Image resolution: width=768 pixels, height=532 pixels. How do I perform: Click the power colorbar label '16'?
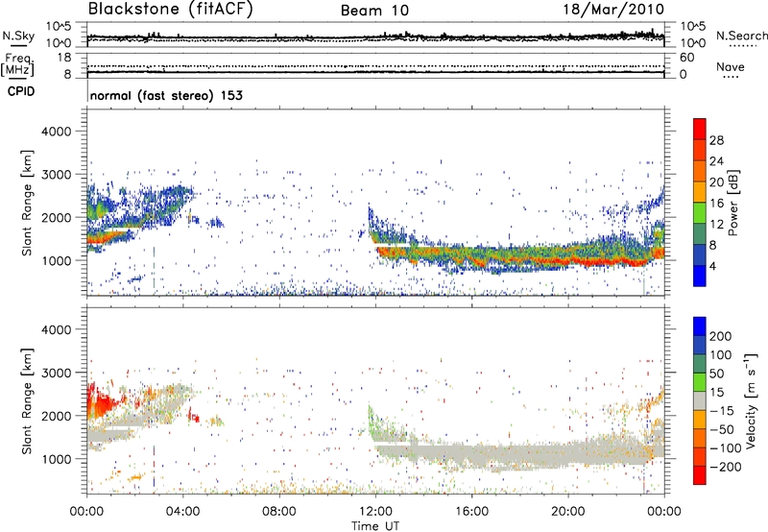(x=716, y=204)
